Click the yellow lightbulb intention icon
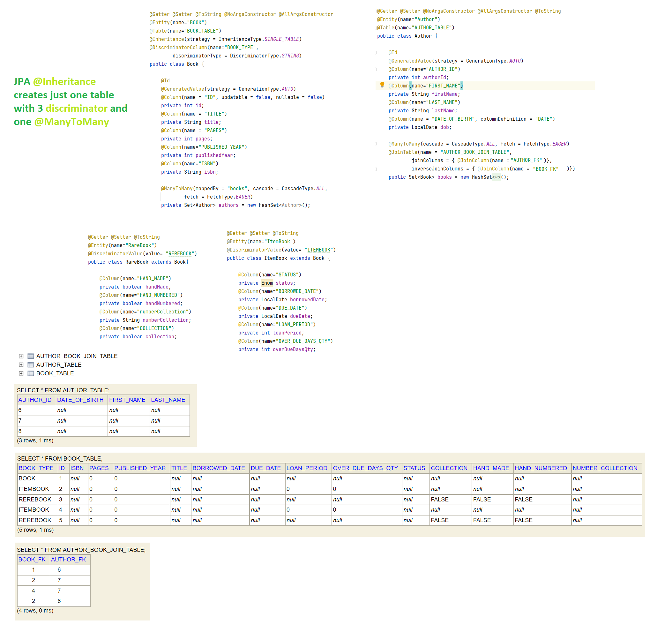Viewport: 672px width, 639px height. point(382,85)
